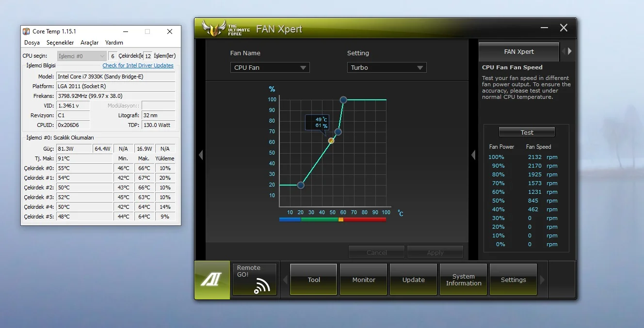Click the thread count field showing 12

point(148,56)
